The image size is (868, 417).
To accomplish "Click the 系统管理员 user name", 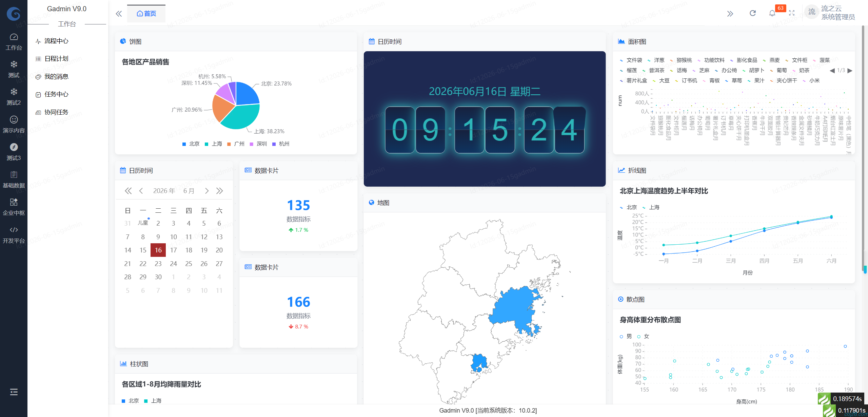I will pyautogui.click(x=838, y=17).
